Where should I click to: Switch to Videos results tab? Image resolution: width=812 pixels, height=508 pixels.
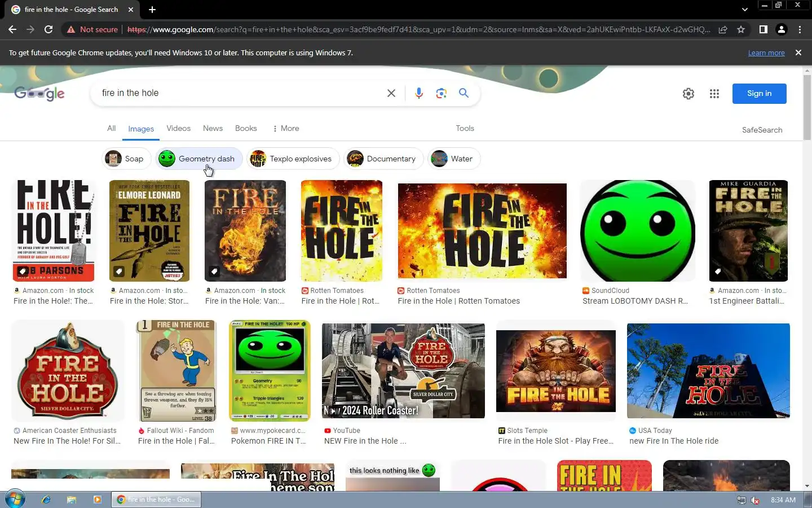(179, 128)
